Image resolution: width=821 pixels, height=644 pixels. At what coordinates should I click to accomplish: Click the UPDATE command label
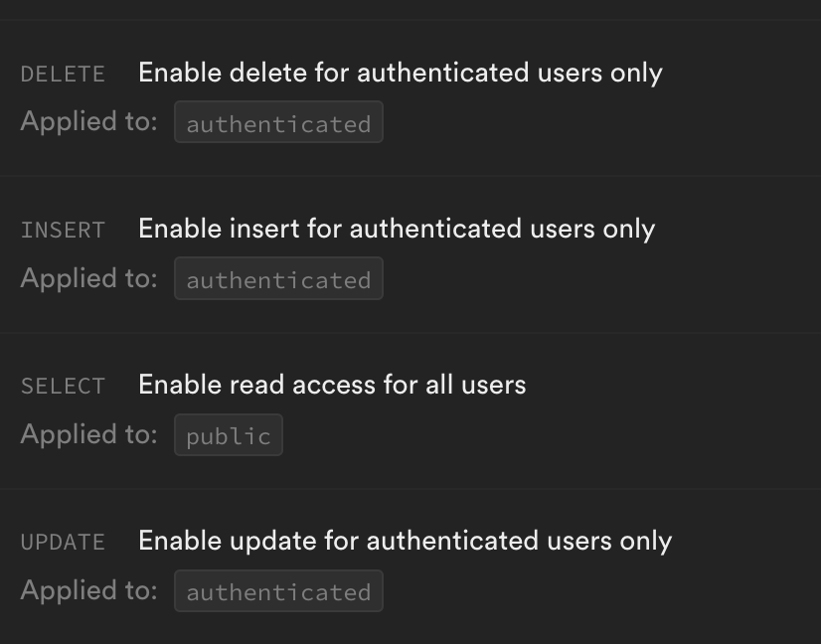(63, 543)
